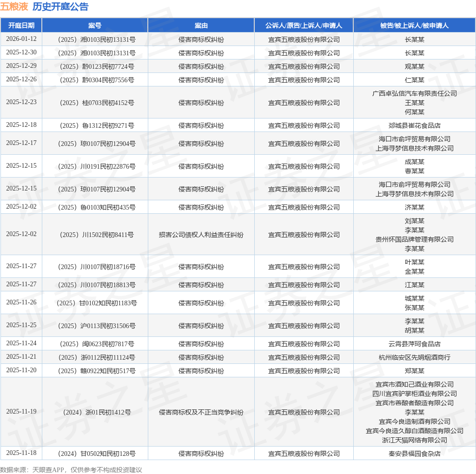Click defendant 曹某某
The height and width of the screenshot is (474, 476).
pos(414,171)
